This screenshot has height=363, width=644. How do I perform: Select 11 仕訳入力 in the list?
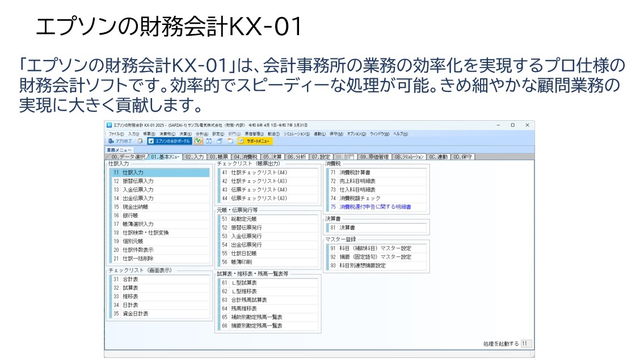[x=160, y=173]
